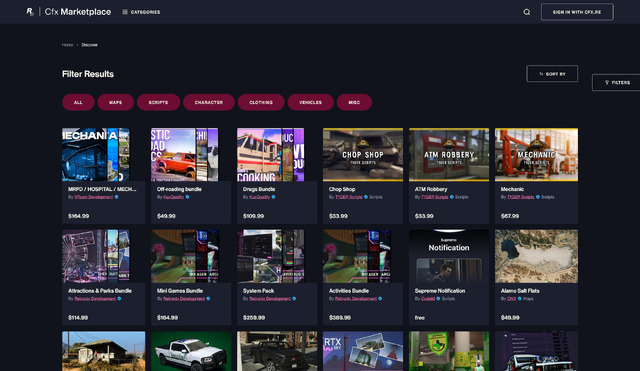Click the Drugs Bundle title
This screenshot has width=640, height=371.
(x=259, y=189)
